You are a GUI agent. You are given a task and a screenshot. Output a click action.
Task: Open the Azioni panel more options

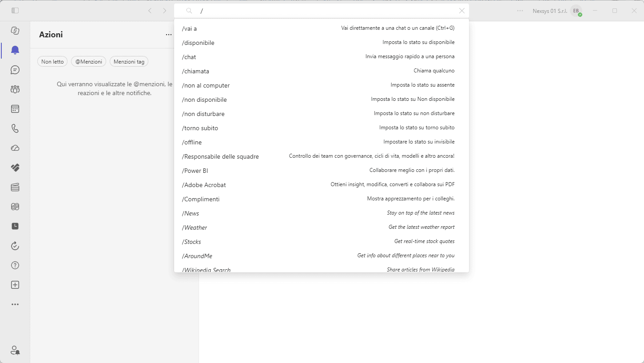[x=169, y=35]
